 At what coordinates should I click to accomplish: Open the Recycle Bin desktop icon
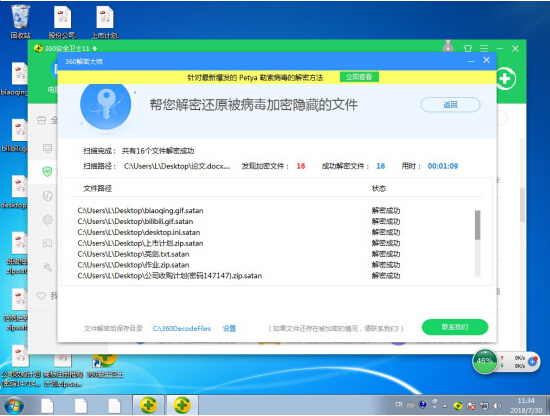click(20, 21)
